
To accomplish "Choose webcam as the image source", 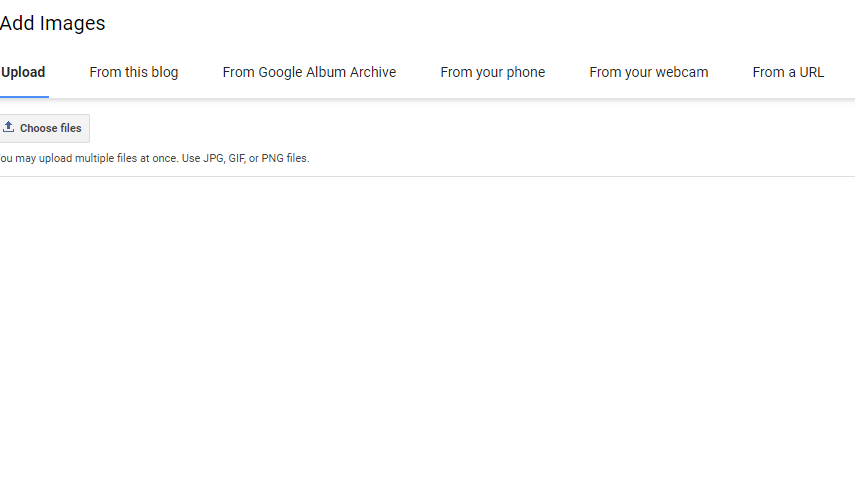I will click(648, 73).
